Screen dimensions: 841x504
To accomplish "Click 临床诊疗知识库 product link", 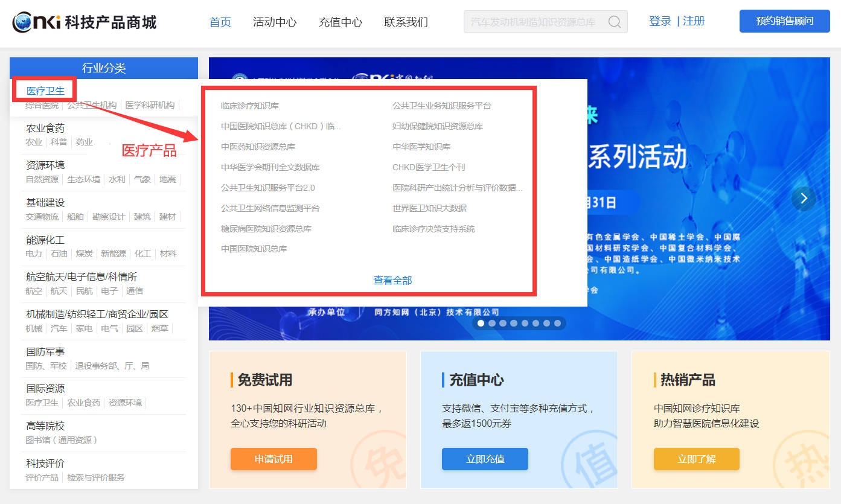I will tap(250, 106).
